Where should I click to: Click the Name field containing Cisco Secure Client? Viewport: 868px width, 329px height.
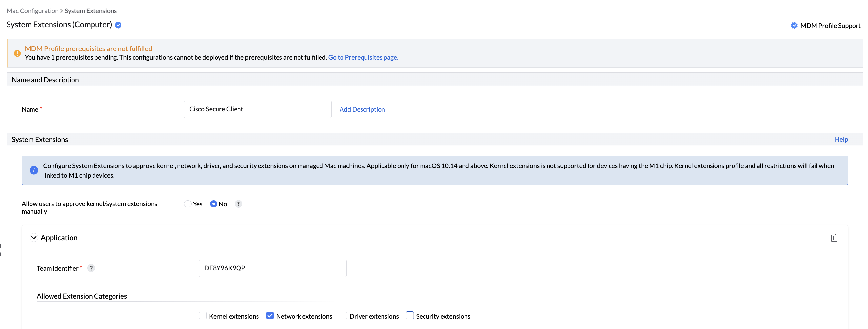pyautogui.click(x=258, y=109)
